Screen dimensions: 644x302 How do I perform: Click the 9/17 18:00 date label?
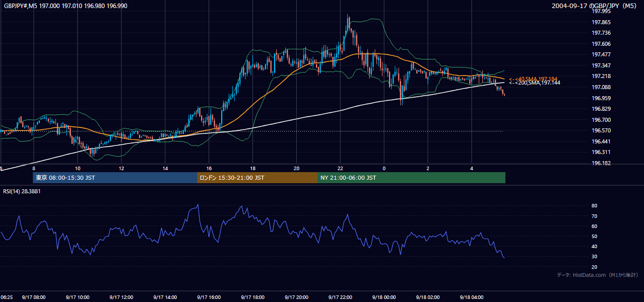tap(252, 297)
